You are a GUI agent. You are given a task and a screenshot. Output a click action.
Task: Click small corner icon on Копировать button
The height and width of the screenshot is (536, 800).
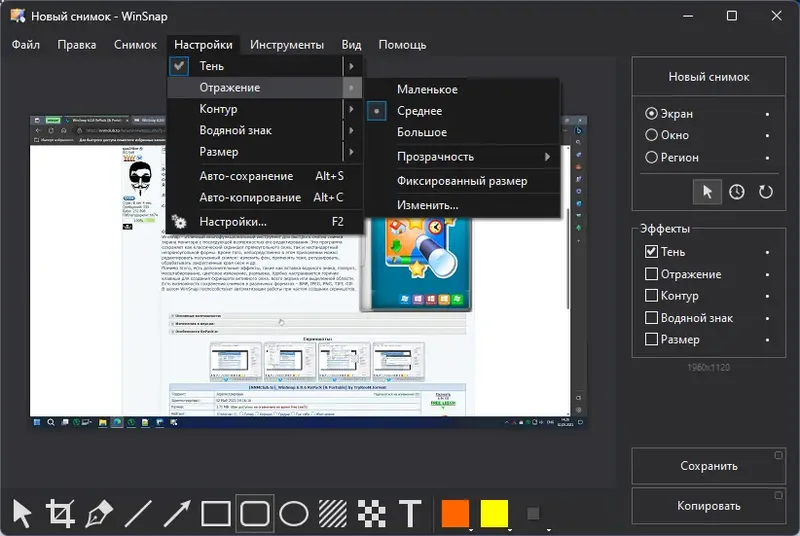pyautogui.click(x=778, y=495)
